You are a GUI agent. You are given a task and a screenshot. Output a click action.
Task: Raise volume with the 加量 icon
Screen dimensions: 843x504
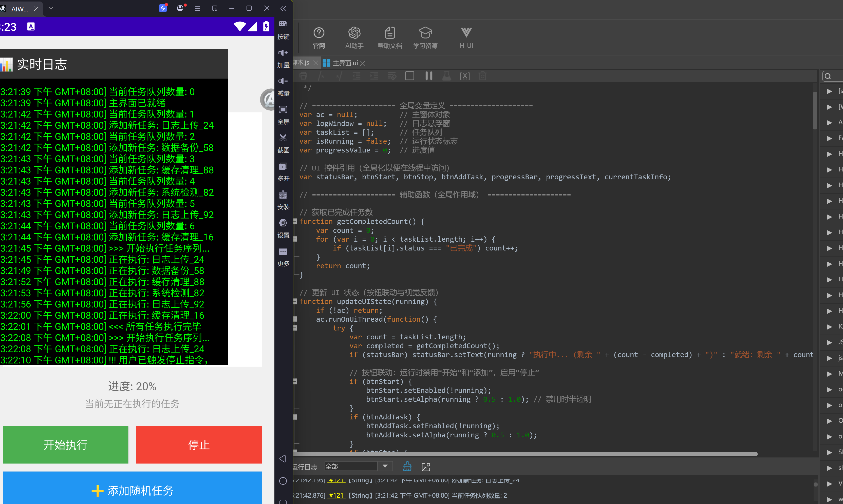click(283, 58)
